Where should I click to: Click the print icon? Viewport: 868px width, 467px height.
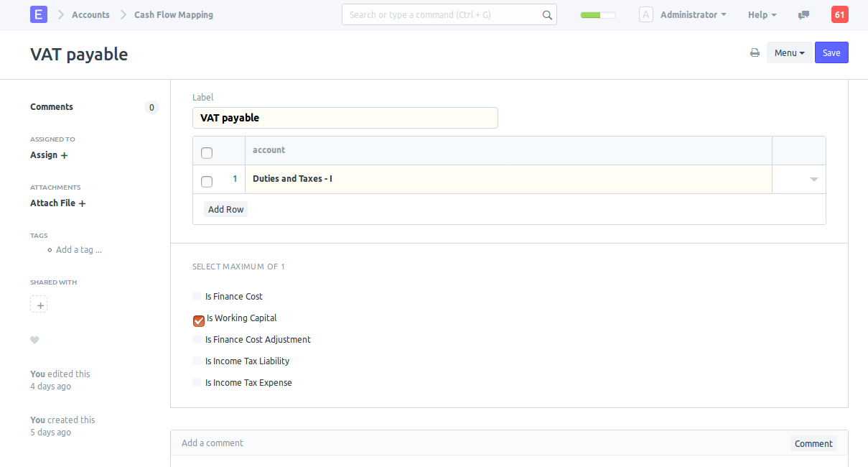(755, 52)
